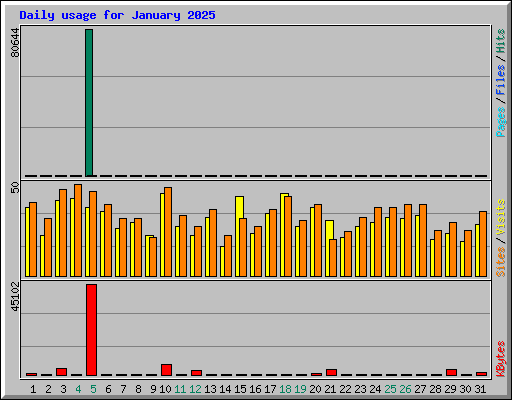The width and height of the screenshot is (512, 400).
Task: Click the green day 12 label
Action: (x=195, y=389)
